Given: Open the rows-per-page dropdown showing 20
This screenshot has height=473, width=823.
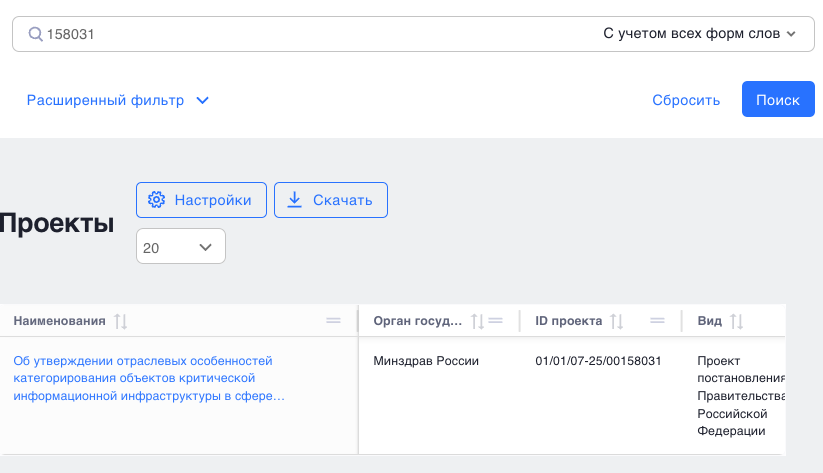Looking at the screenshot, I should click(180, 247).
